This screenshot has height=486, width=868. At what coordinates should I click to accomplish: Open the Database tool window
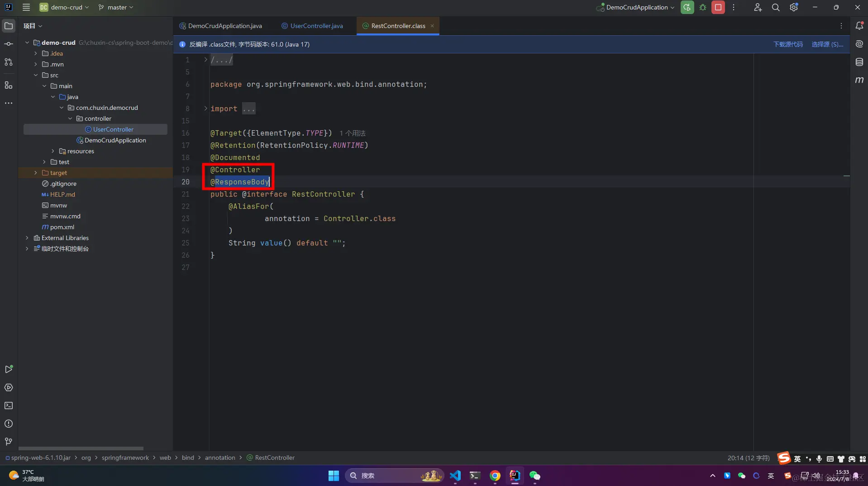(x=859, y=62)
